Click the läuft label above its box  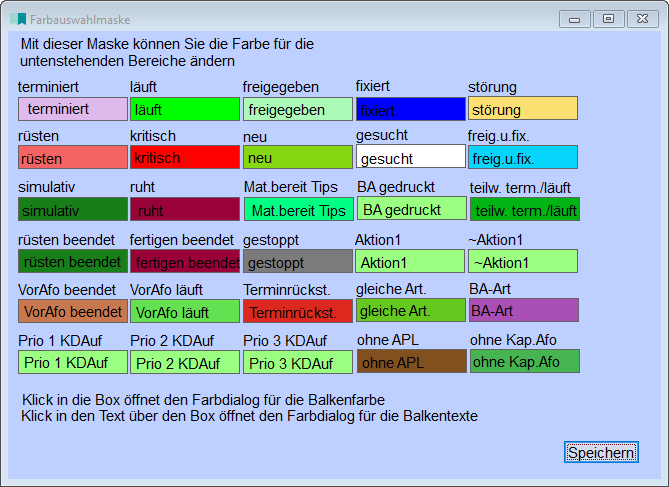pos(143,87)
